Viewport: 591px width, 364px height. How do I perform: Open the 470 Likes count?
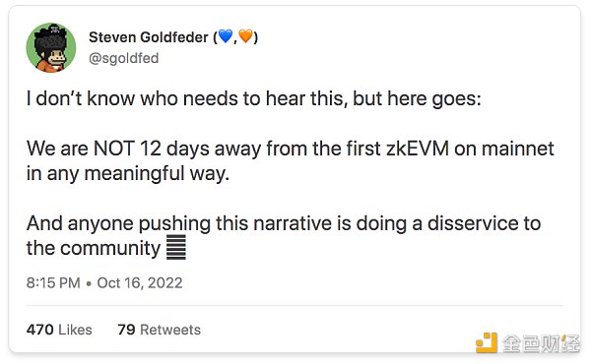pos(59,330)
